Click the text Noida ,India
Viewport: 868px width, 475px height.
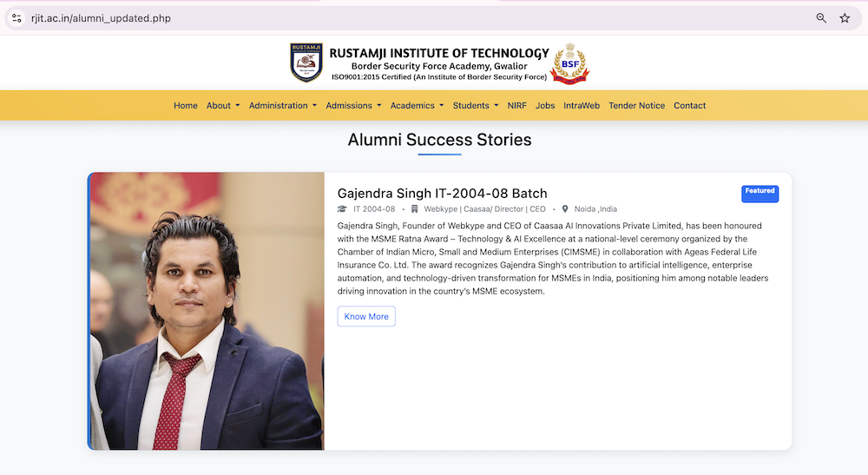point(595,208)
